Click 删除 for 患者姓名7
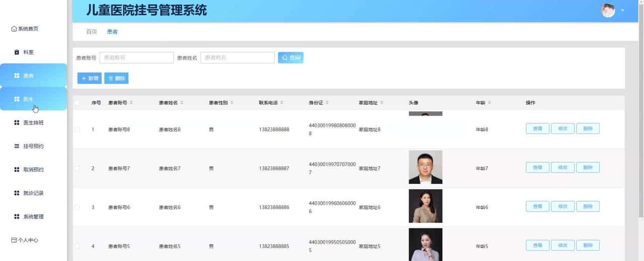 [588, 167]
